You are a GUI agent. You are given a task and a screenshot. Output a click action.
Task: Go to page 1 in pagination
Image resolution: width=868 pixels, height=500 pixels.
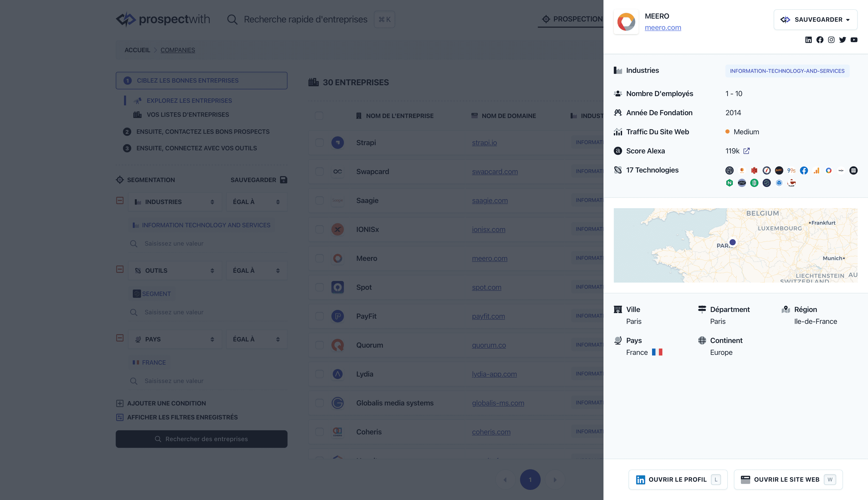[530, 479]
